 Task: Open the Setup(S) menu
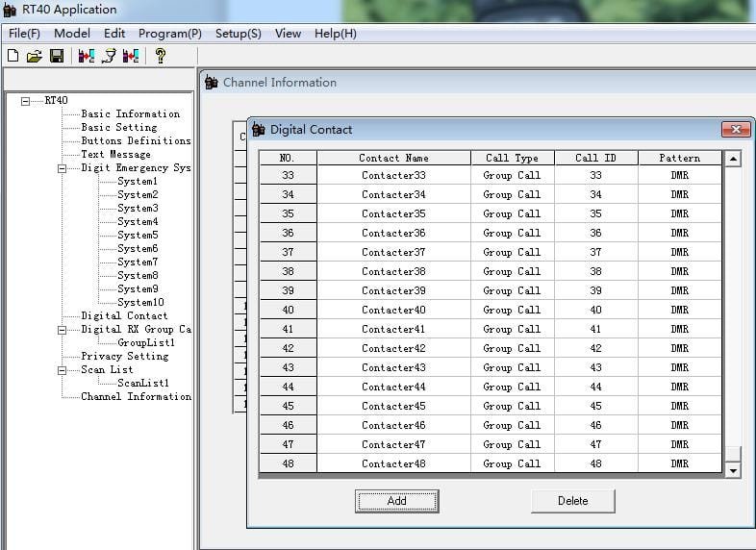point(238,33)
